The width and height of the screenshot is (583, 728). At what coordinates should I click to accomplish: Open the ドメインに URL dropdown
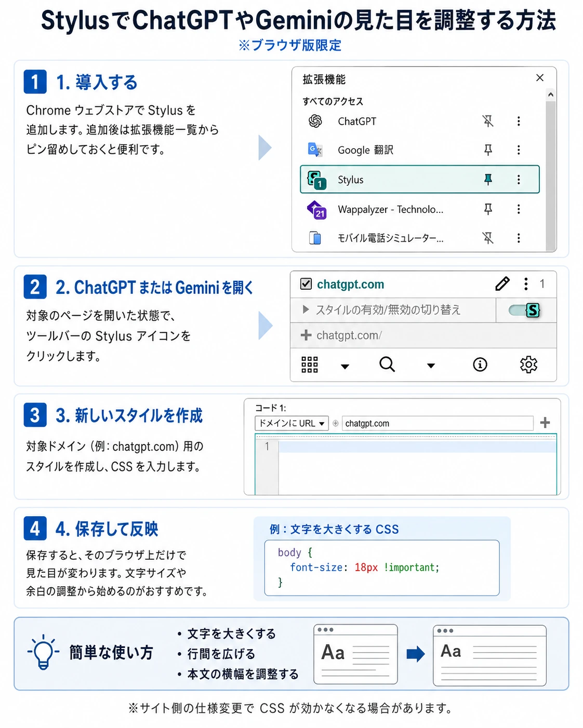(x=291, y=423)
